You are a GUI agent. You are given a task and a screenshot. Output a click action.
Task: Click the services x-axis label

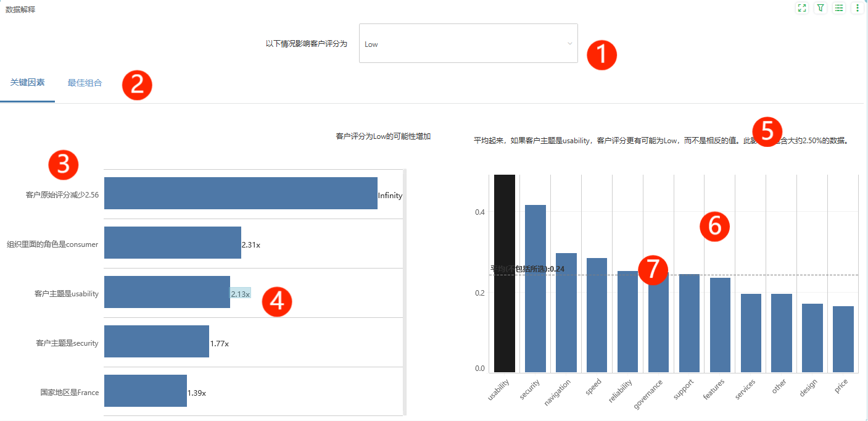pos(745,390)
